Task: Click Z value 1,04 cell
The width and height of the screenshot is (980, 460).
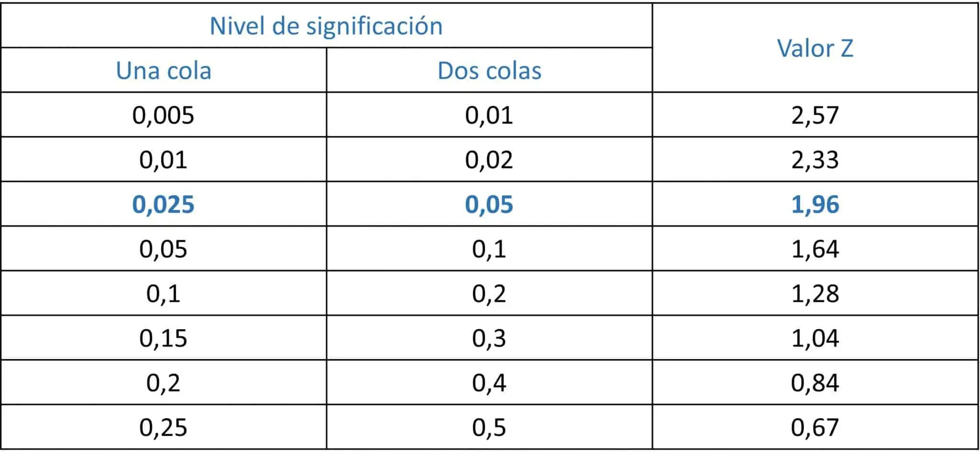Action: (815, 338)
